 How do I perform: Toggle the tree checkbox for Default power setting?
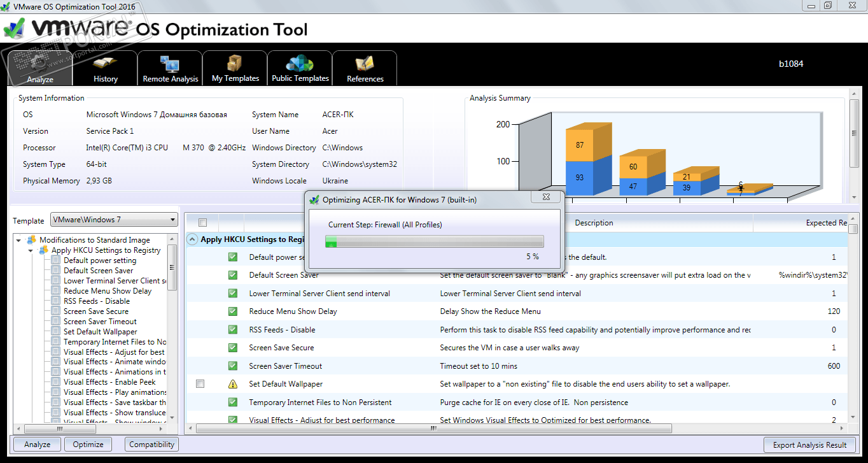[x=56, y=260]
